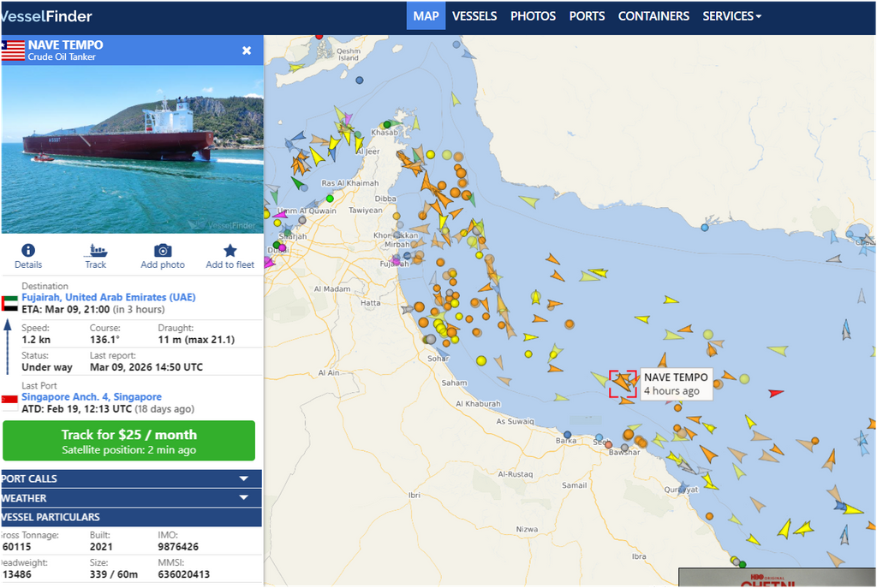Screen dimensions: 877x588
Task: Open the vessel Details info icon
Action: (28, 251)
